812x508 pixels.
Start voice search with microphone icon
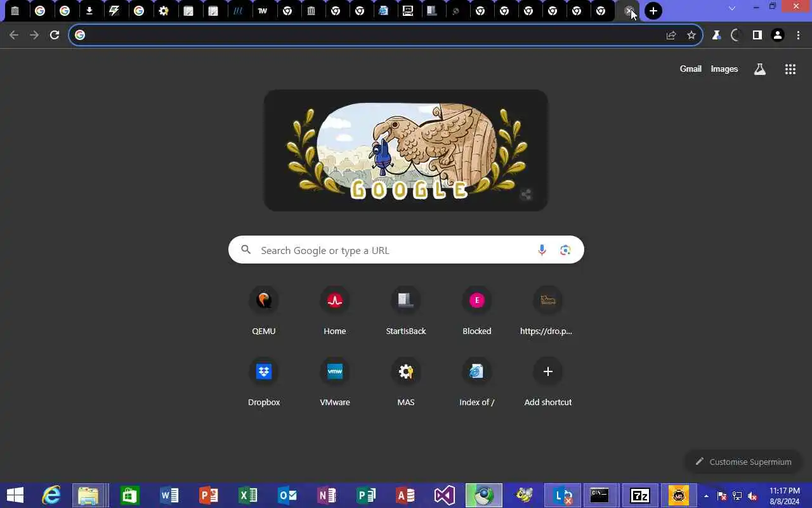click(542, 250)
